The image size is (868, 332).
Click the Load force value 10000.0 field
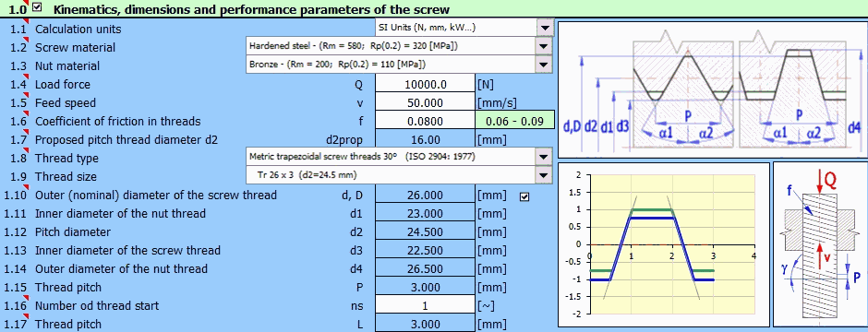(425, 84)
